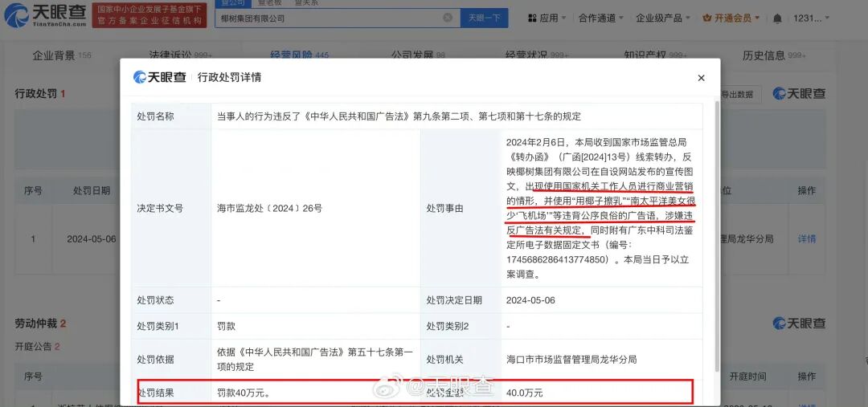The image size is (868, 407).
Task: Click the 天眼查 logo in dialog header
Action: [159, 77]
